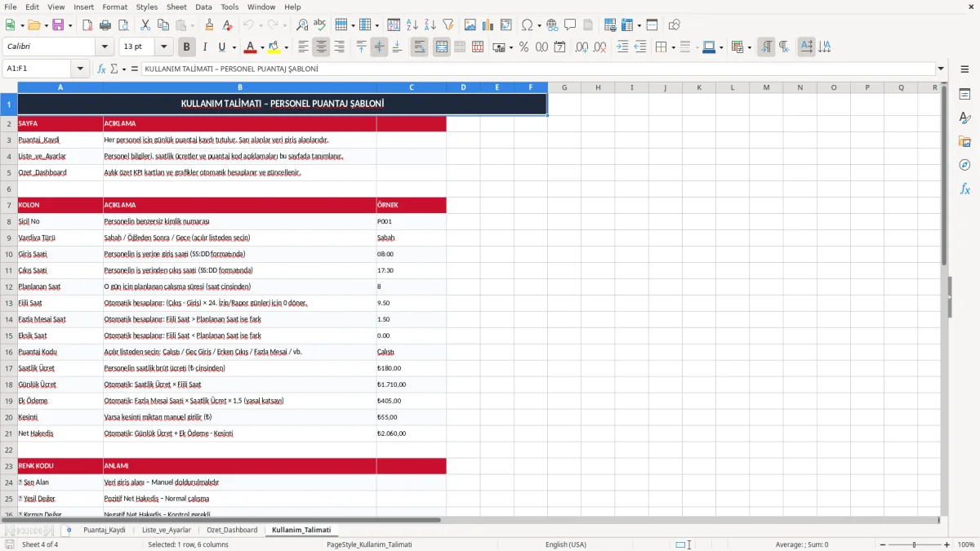Insert a hyperlink

tap(552, 25)
